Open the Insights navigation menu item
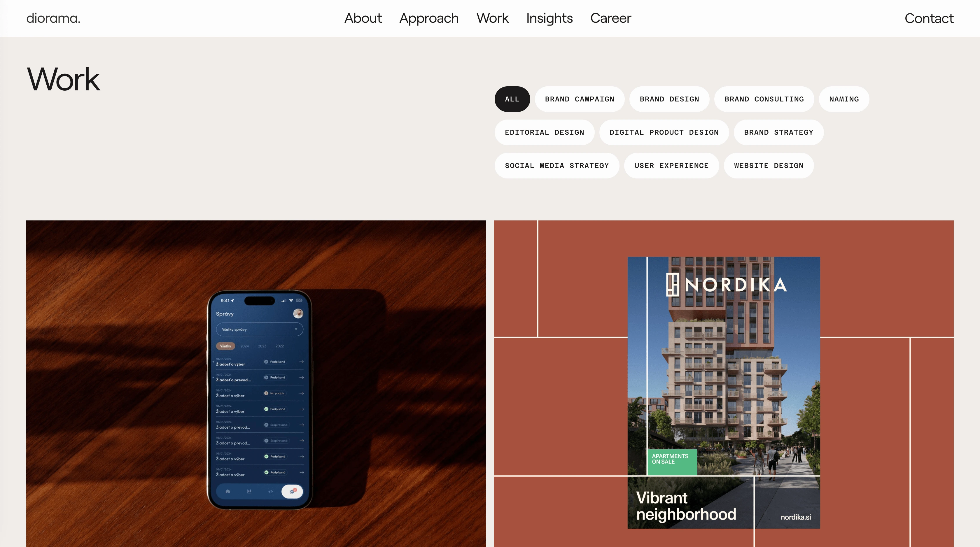Image resolution: width=980 pixels, height=547 pixels. click(x=549, y=18)
